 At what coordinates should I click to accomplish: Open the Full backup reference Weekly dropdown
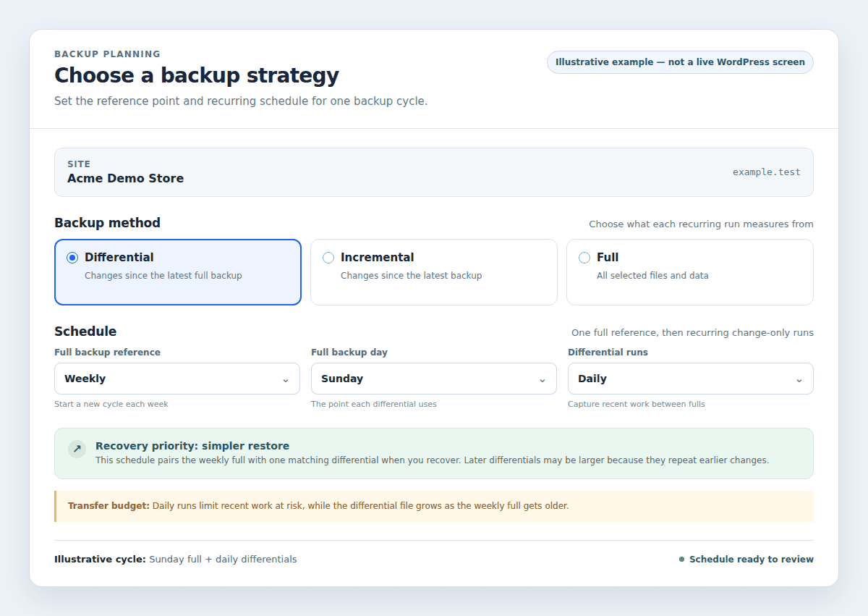coord(177,379)
